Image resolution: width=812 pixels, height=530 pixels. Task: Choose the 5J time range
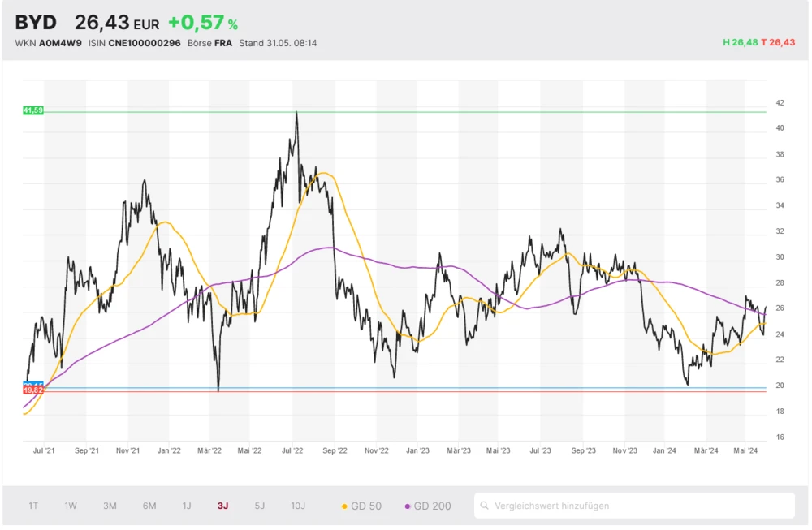[259, 506]
